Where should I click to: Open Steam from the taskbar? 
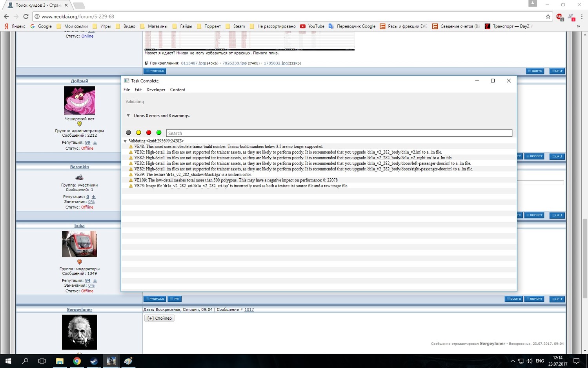pyautogui.click(x=94, y=361)
